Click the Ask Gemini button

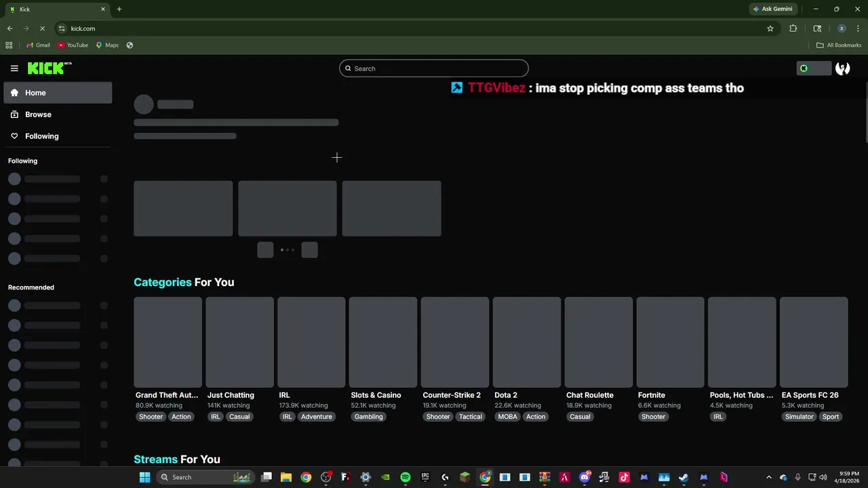[772, 9]
